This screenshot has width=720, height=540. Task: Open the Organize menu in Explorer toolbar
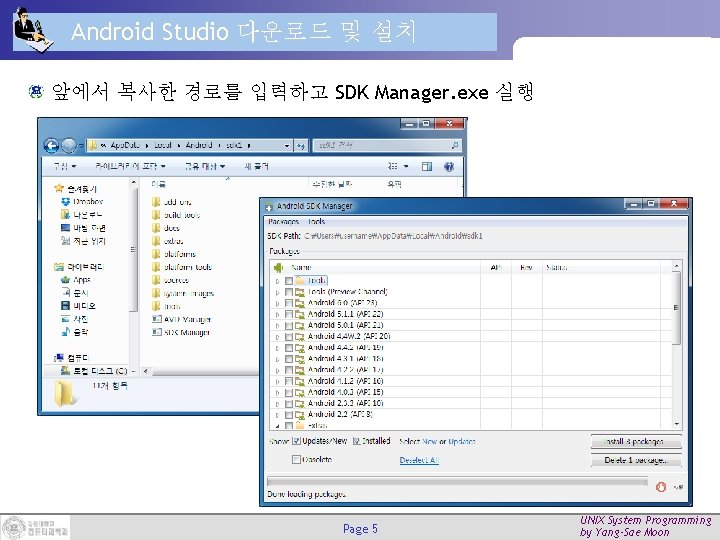(x=65, y=166)
